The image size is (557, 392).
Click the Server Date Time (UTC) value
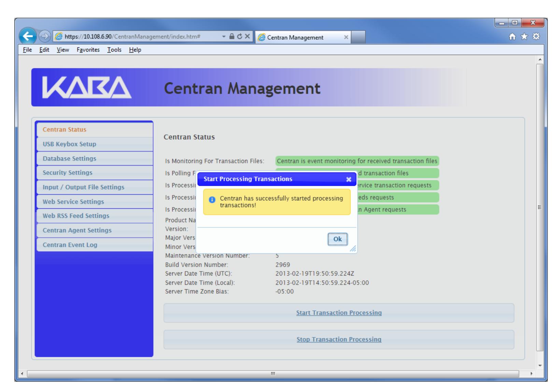315,274
